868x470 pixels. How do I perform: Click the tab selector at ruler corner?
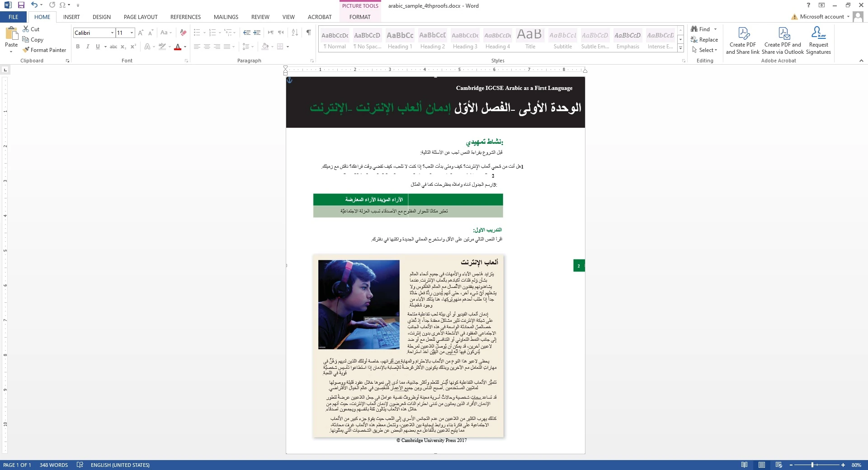pos(5,70)
